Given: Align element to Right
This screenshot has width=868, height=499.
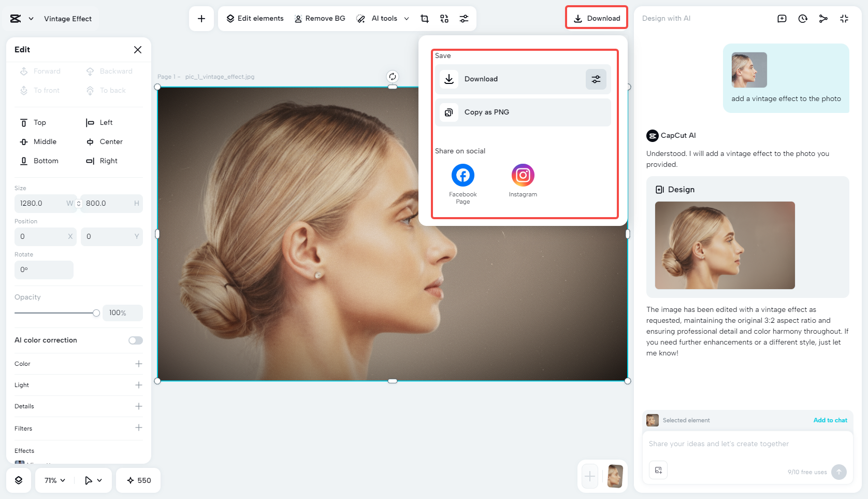Looking at the screenshot, I should [x=102, y=161].
